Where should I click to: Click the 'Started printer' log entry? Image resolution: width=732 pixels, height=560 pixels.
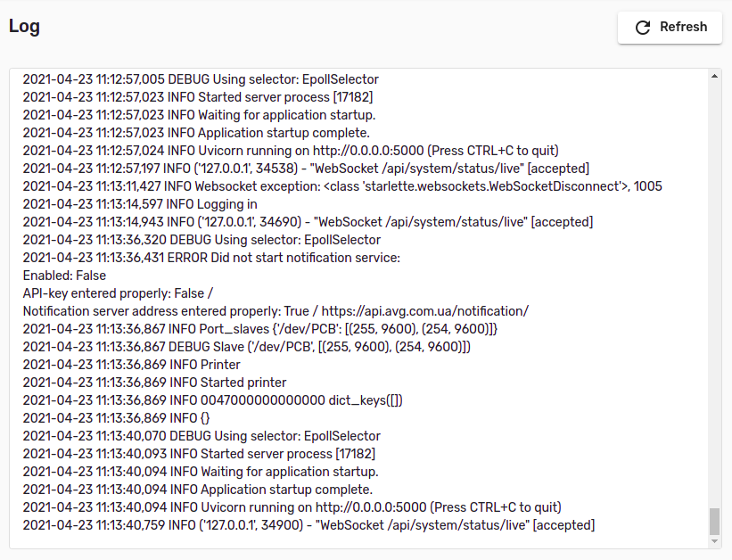[154, 383]
